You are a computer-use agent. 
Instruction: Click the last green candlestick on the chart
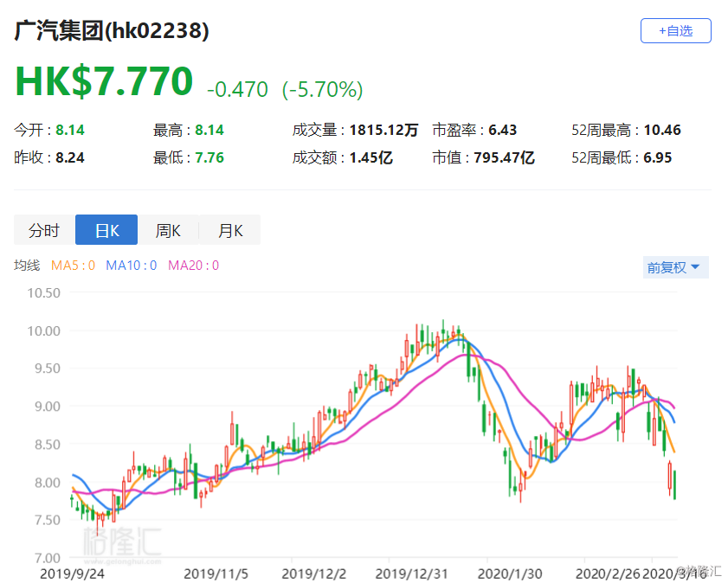(x=674, y=484)
